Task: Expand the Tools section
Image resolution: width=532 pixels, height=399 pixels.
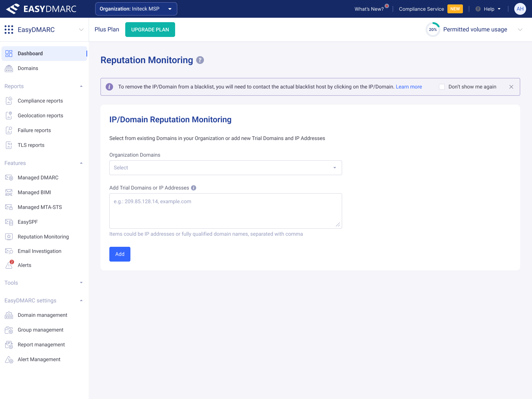Action: tap(81, 283)
